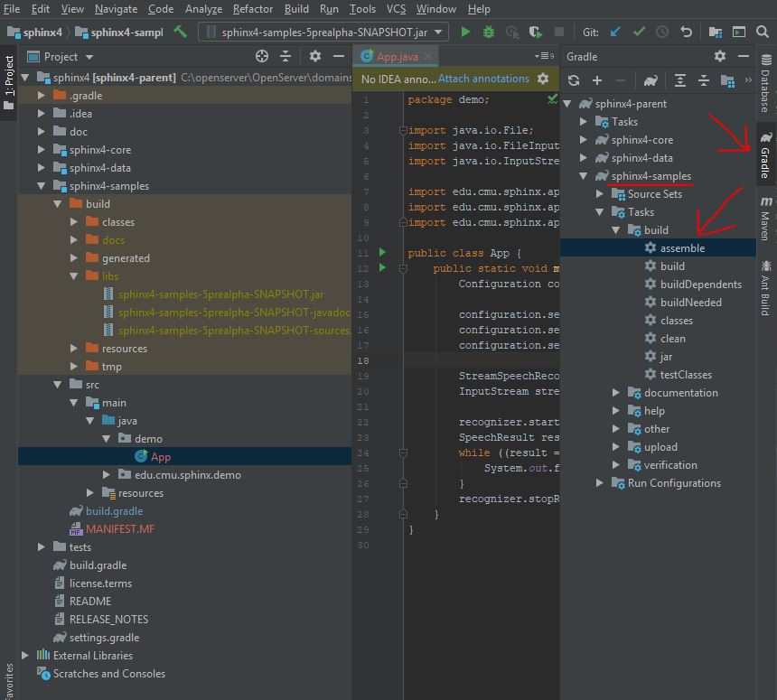Run the application with the green arrow
Viewport: 777px width, 700px height.
tap(464, 30)
